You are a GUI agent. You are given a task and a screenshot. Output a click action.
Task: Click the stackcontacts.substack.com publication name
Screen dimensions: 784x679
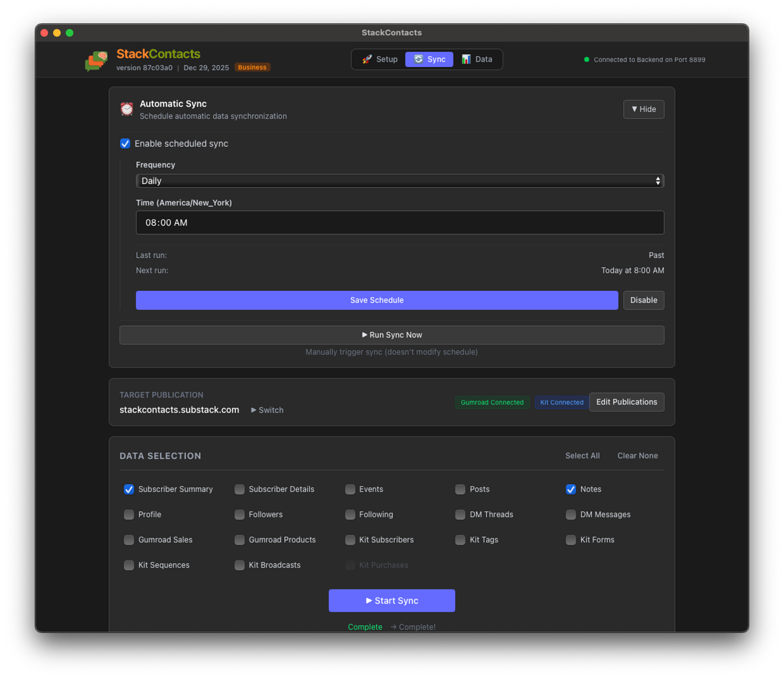[179, 410]
